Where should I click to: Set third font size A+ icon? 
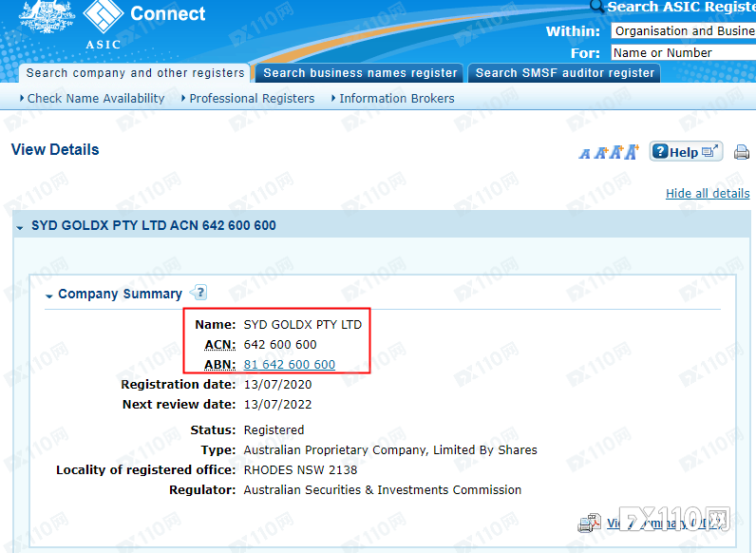pos(616,152)
